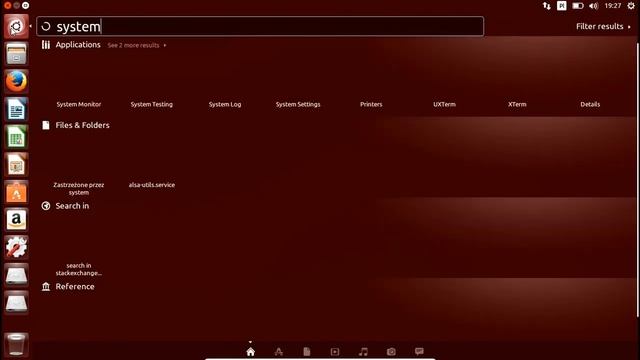Switch to the Applications lens
The image size is (640, 360).
point(279,351)
